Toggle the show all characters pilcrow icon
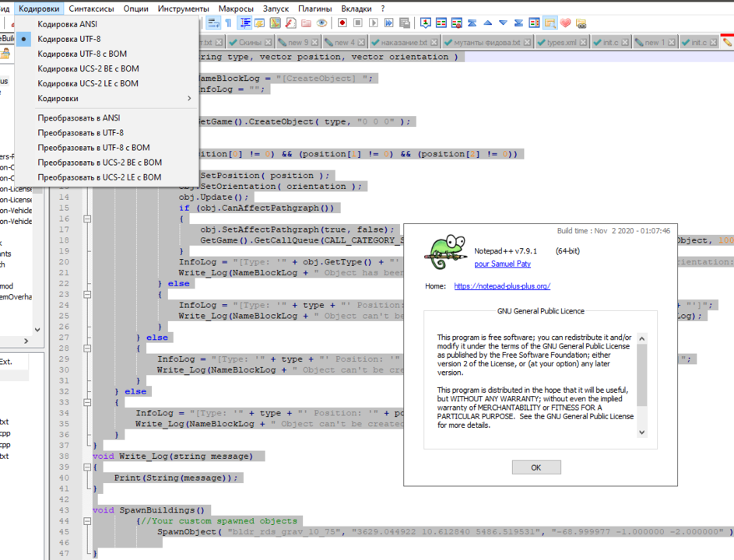This screenshot has height=560, width=734. click(x=228, y=23)
